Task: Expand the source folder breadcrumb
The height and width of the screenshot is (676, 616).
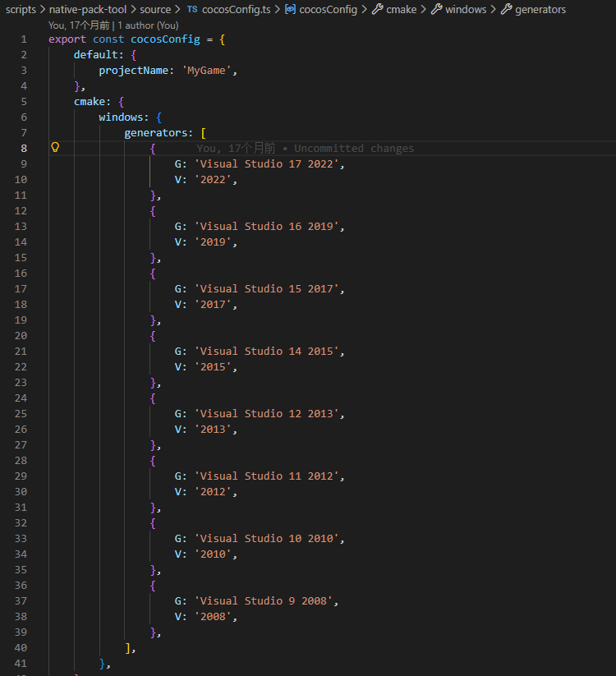Action: (155, 10)
